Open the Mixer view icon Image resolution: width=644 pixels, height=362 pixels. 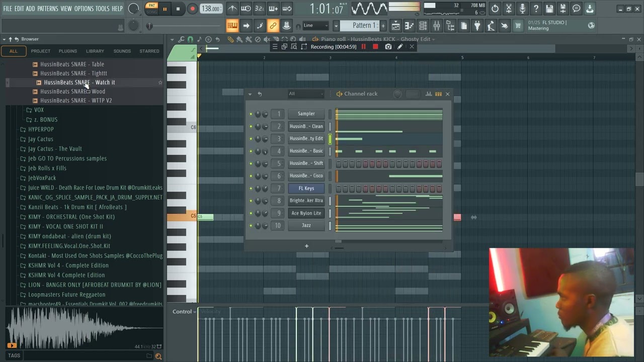tap(436, 26)
